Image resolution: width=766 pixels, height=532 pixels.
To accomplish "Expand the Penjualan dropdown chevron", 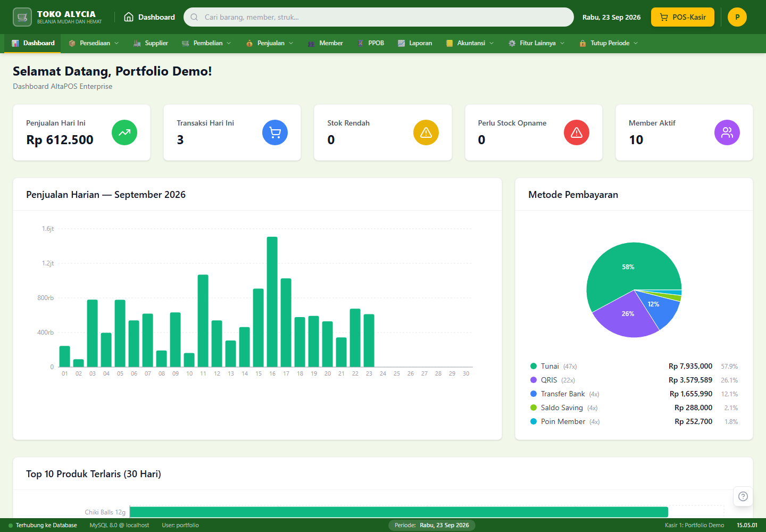I will (291, 43).
